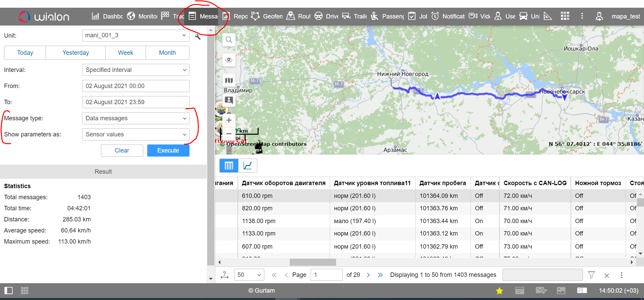The image size is (644, 300).
Task: Open the map search tool
Action: click(229, 40)
